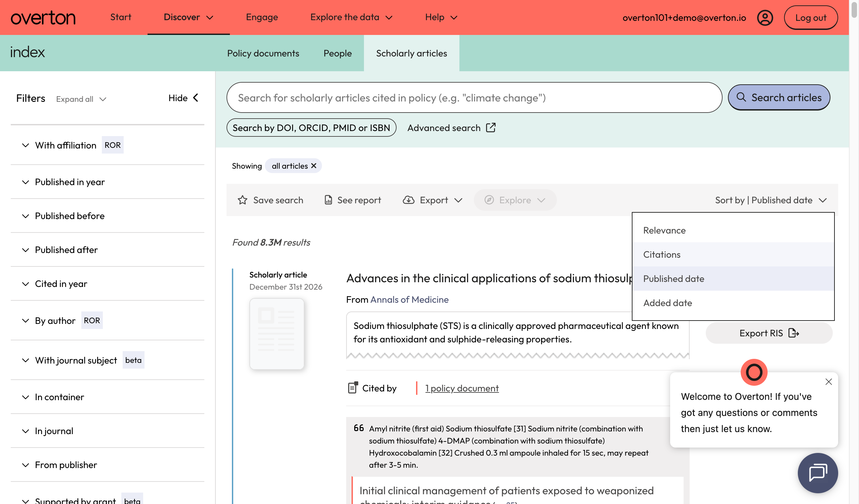Expand all filters
Screen dimensions: 859x504
pos(81,99)
